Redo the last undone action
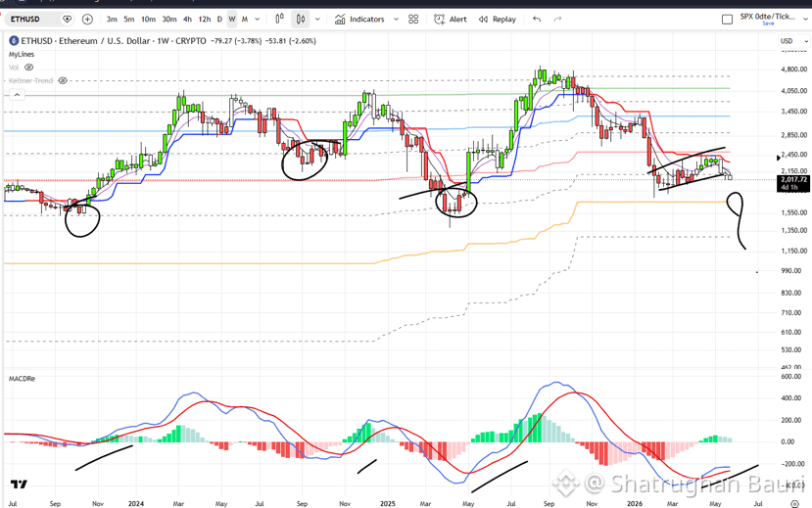 pos(557,20)
